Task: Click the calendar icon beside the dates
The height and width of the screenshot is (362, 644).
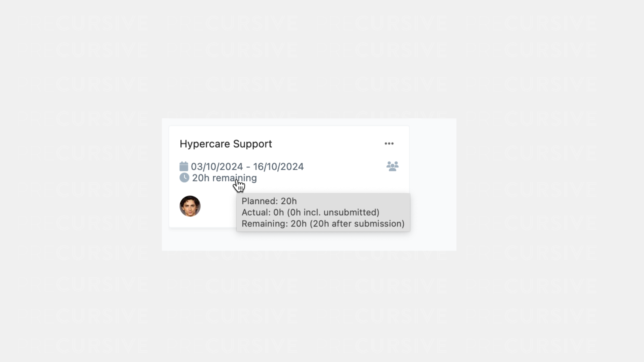Action: click(x=184, y=166)
